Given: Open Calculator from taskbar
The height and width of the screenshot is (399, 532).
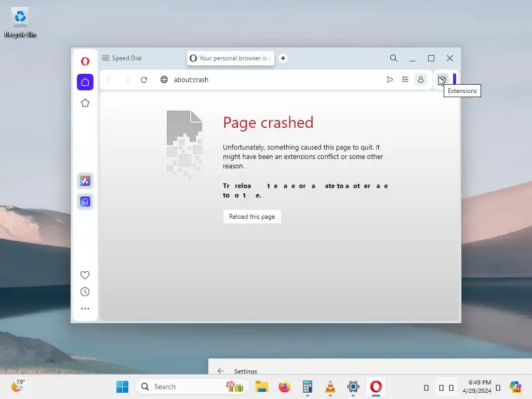Looking at the screenshot, I should [x=308, y=387].
